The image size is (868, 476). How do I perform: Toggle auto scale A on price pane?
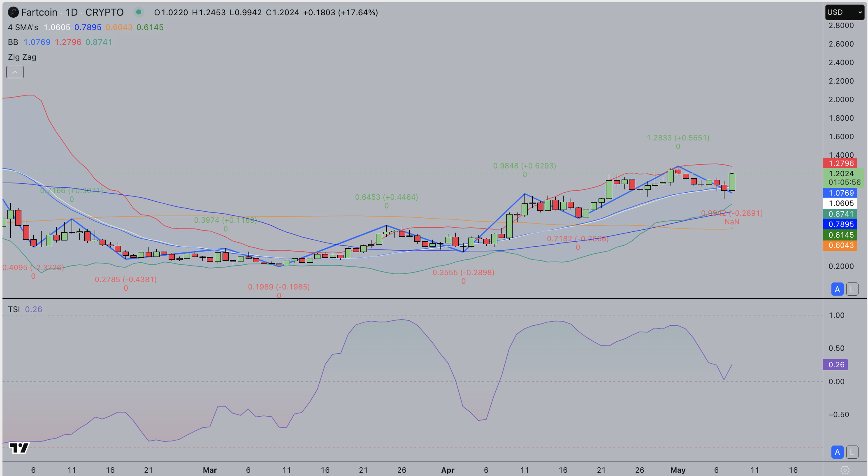click(x=837, y=289)
